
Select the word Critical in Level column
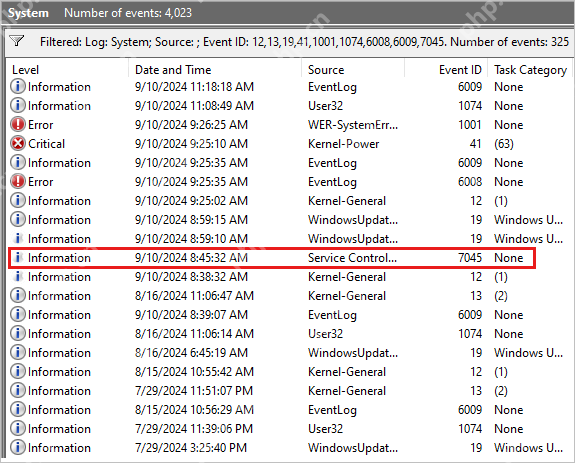click(47, 144)
